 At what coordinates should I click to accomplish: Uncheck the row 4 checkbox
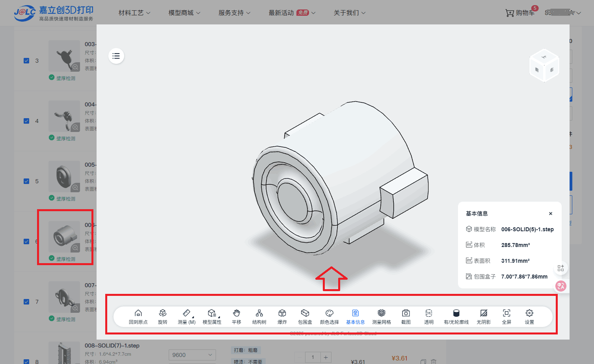26,121
